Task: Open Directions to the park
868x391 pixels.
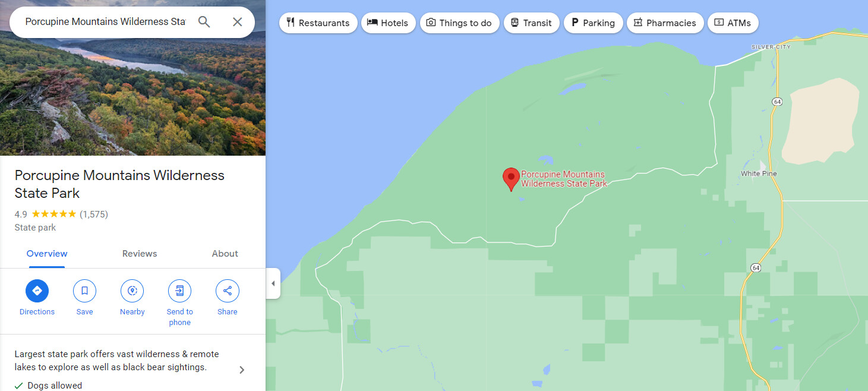Action: [37, 291]
